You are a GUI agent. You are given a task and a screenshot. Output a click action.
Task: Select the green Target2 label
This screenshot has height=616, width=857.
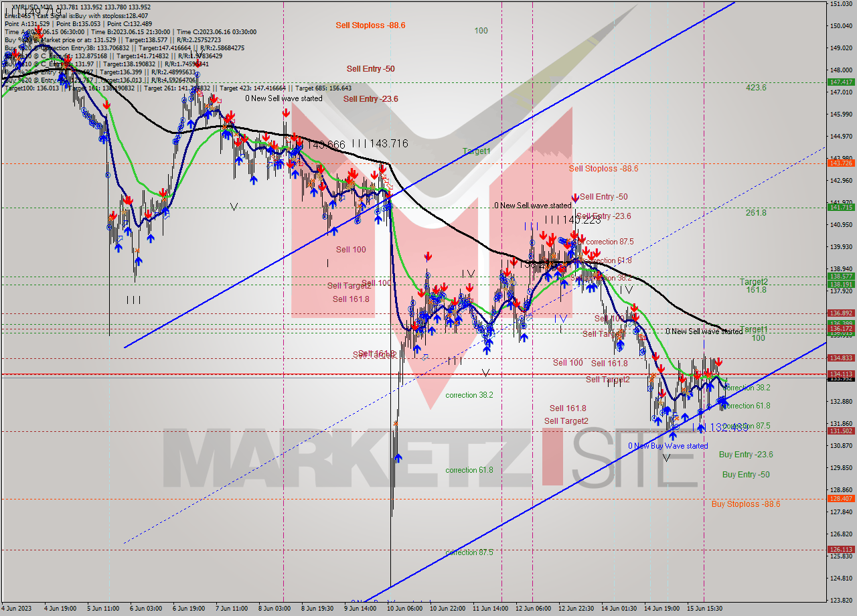point(753,282)
